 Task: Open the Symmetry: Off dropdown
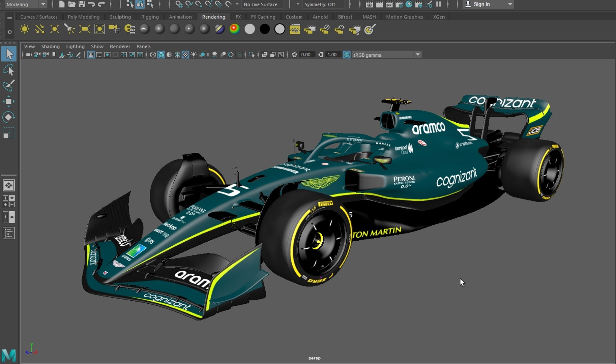324,4
